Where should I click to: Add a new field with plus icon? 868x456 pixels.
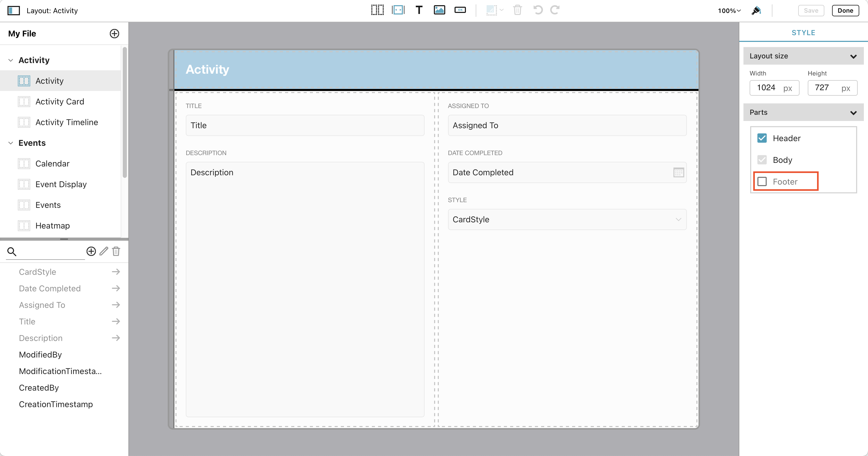pos(91,251)
